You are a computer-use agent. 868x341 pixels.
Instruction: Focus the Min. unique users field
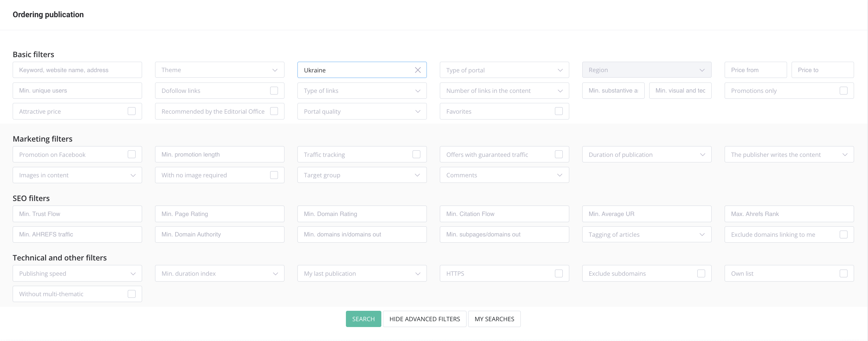[x=77, y=91]
